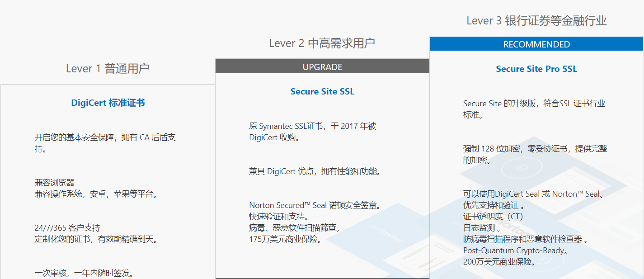Screen dimensions: 644x279
Task: Click the 病毒、恶意软件扫描筛查 line
Action: [294, 228]
